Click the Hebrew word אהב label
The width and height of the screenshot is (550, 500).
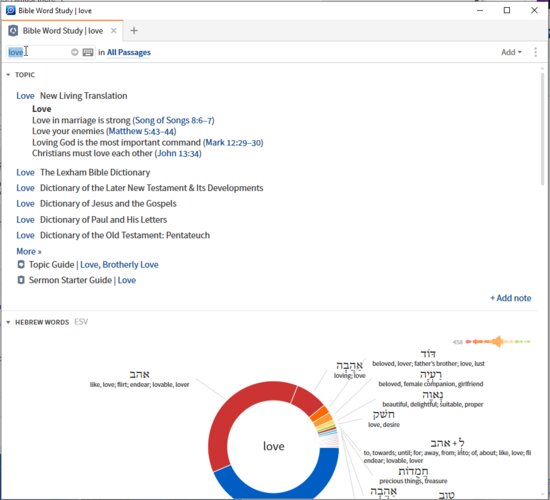140,374
